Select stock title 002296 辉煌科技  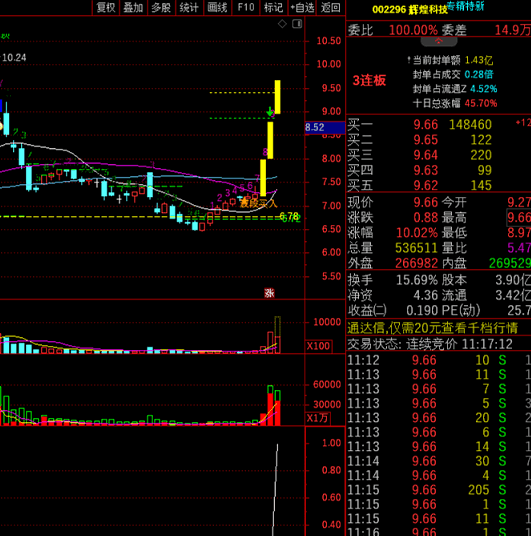tap(410, 10)
